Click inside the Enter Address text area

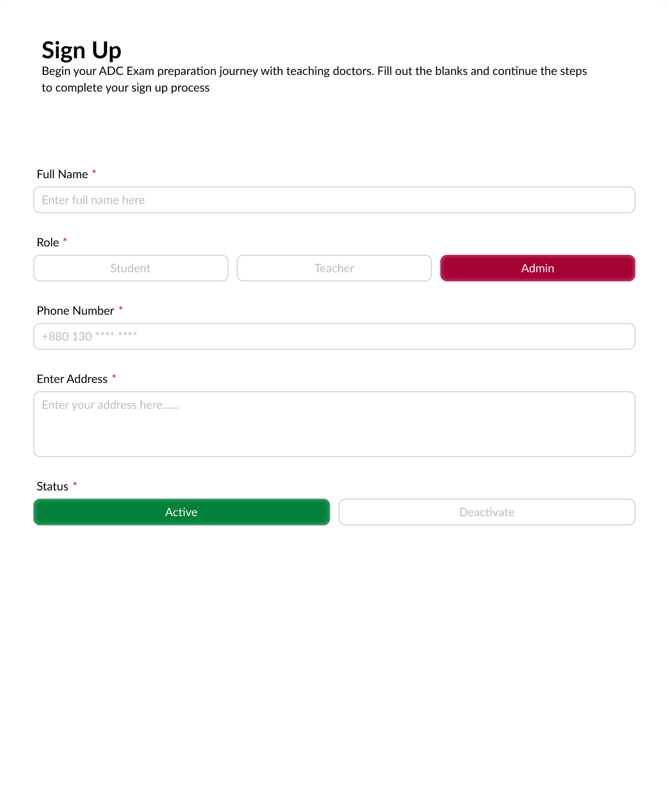334,424
